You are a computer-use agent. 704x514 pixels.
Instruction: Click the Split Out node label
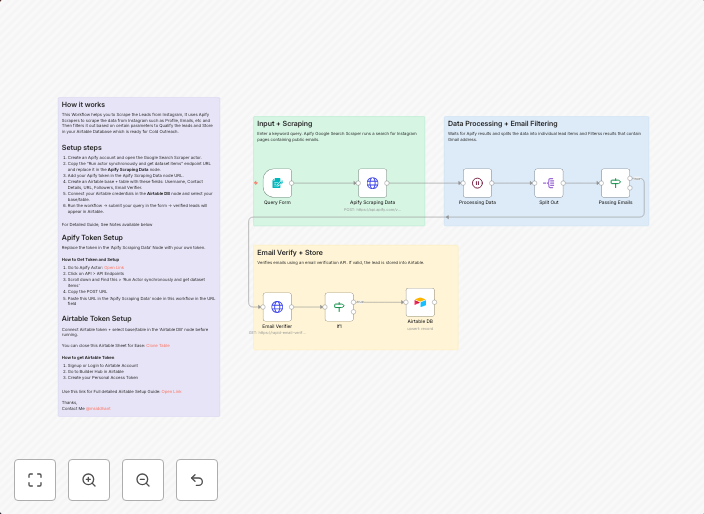tap(549, 202)
